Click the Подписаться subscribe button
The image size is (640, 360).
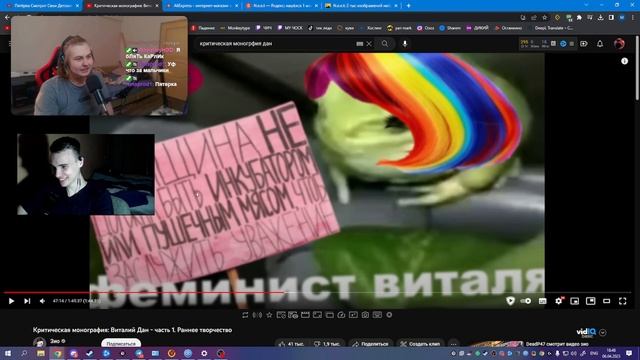(x=121, y=344)
